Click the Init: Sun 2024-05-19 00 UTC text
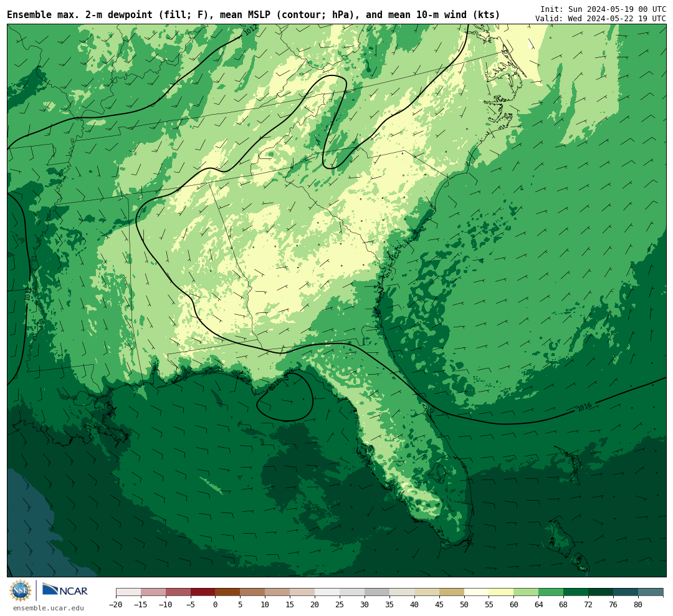This screenshot has width=673, height=616. click(603, 9)
